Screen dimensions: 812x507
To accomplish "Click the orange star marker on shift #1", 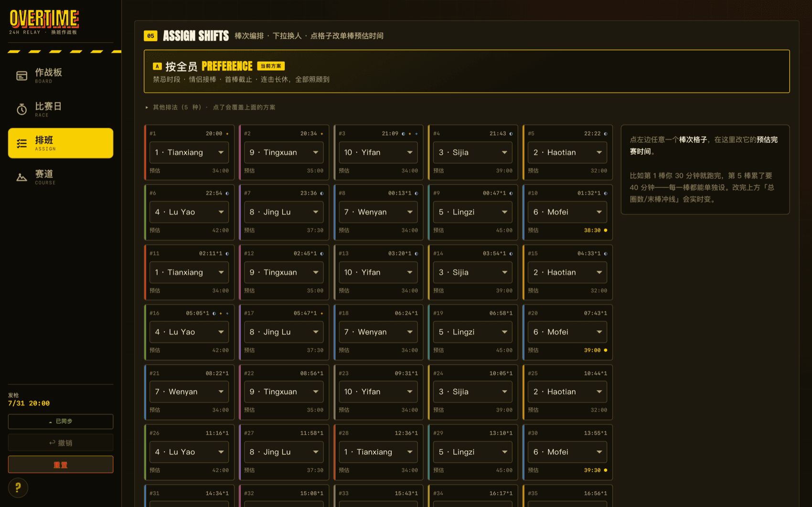I will click(227, 134).
